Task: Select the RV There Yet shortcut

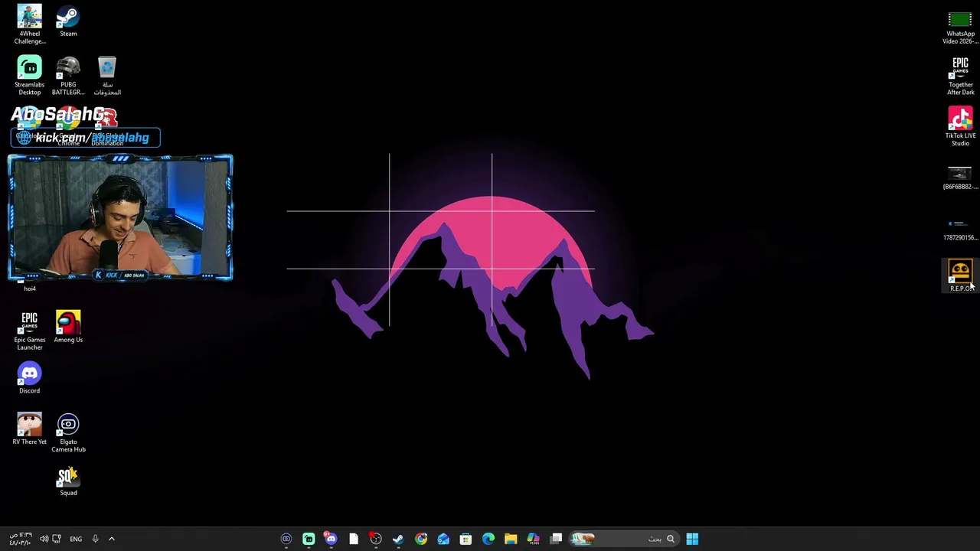Action: click(30, 429)
